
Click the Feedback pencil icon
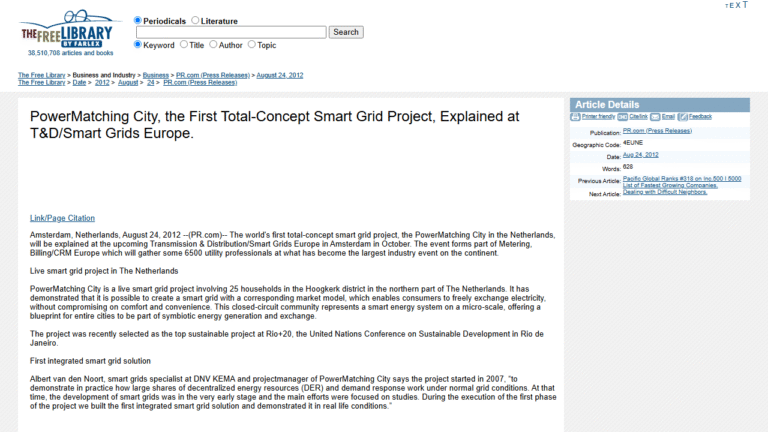684,117
